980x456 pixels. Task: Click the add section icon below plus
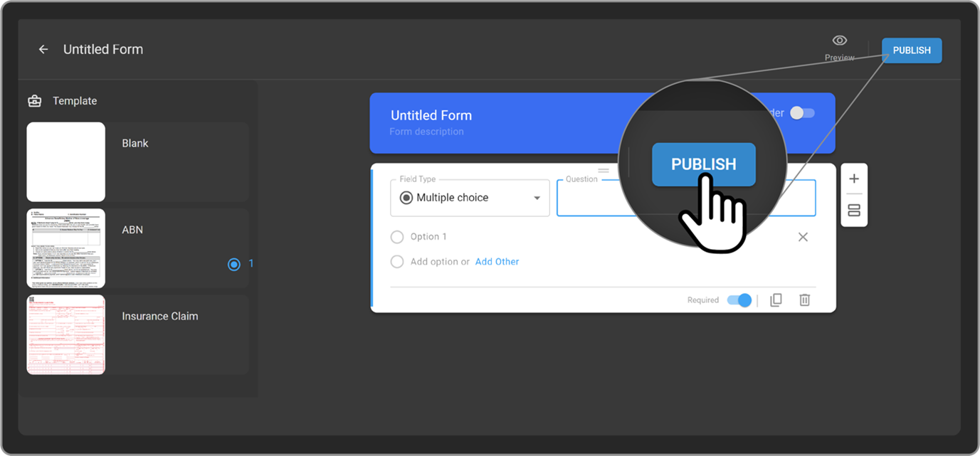(x=854, y=211)
